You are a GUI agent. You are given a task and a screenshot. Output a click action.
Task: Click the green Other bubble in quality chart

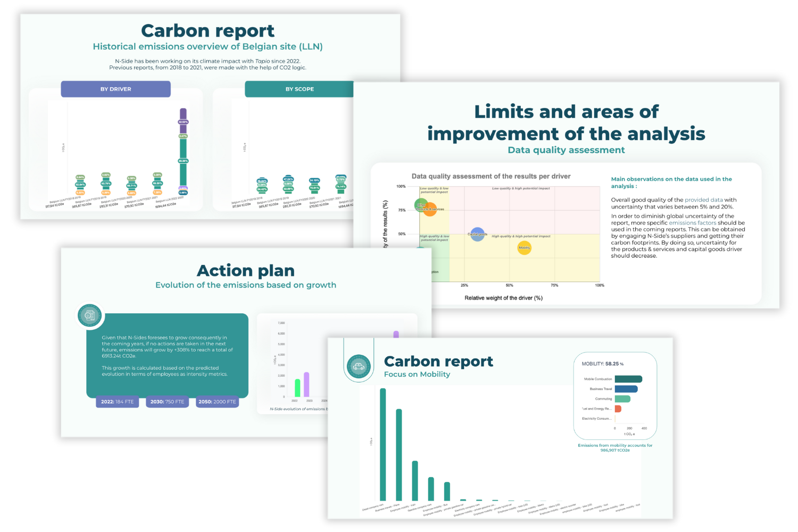(x=421, y=204)
